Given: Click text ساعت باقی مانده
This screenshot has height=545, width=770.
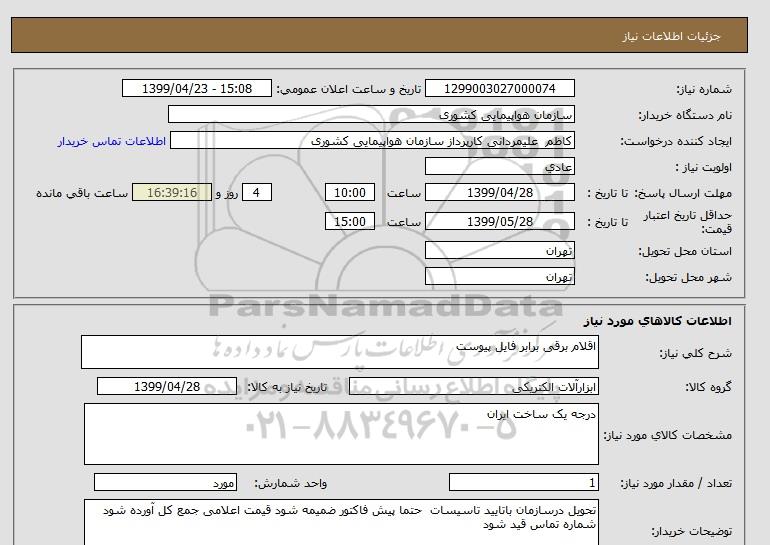Looking at the screenshot, I should 82,193.
